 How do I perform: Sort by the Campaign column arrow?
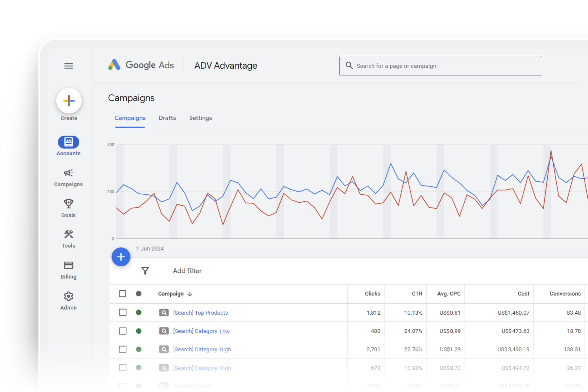click(190, 294)
